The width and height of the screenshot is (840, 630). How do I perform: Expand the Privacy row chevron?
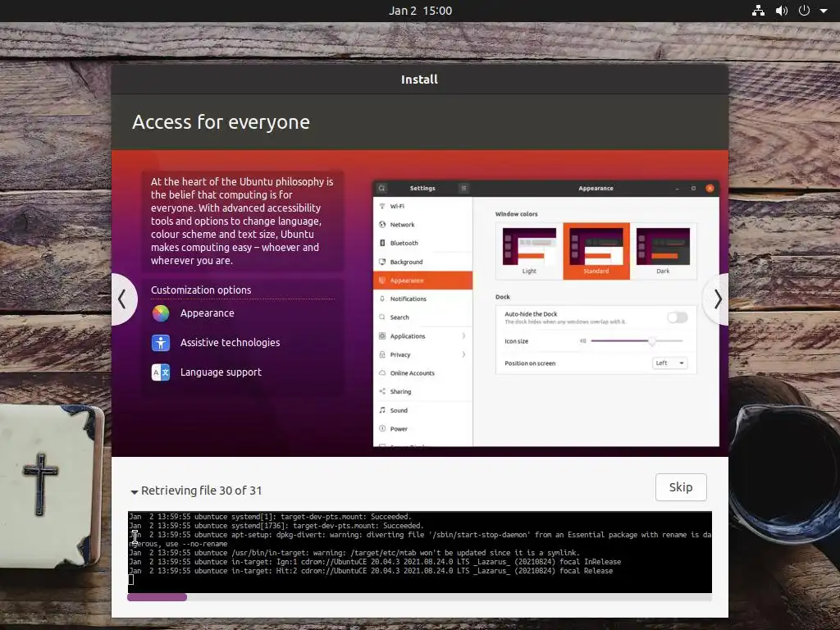(463, 354)
